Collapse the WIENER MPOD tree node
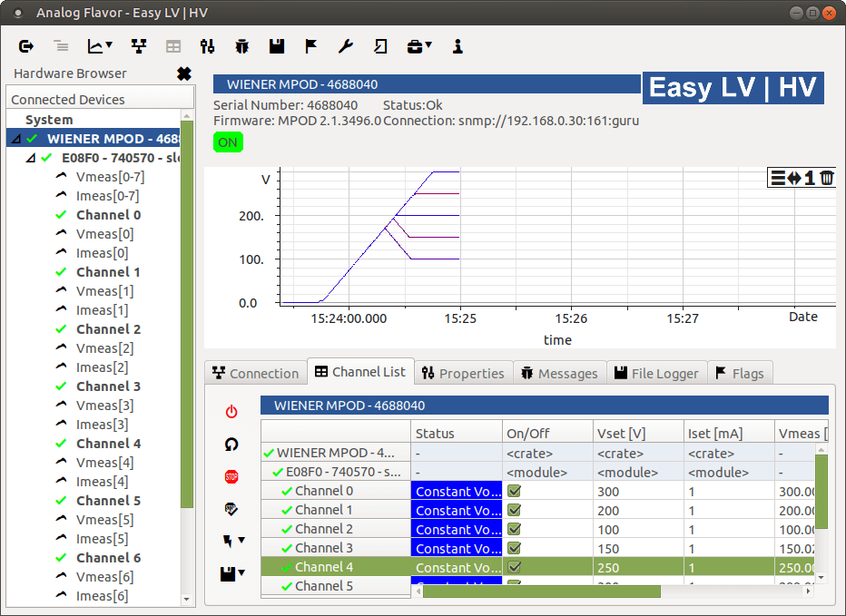 click(x=16, y=139)
